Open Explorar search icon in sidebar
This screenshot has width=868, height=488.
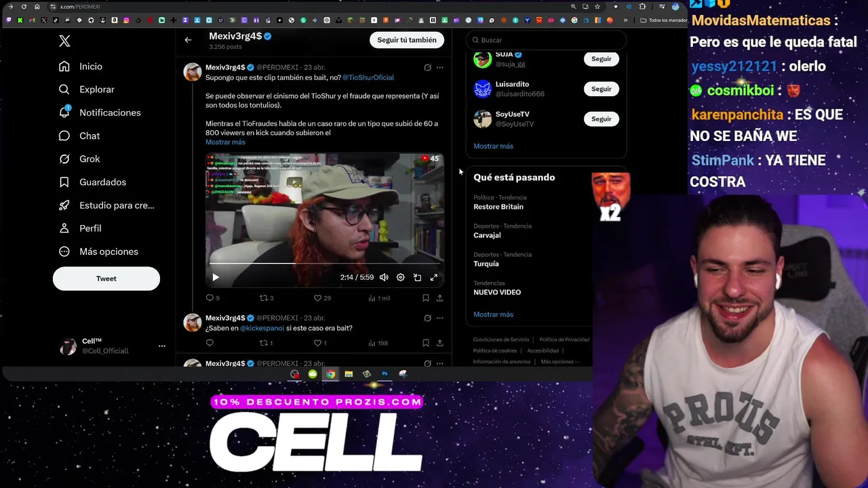point(64,89)
